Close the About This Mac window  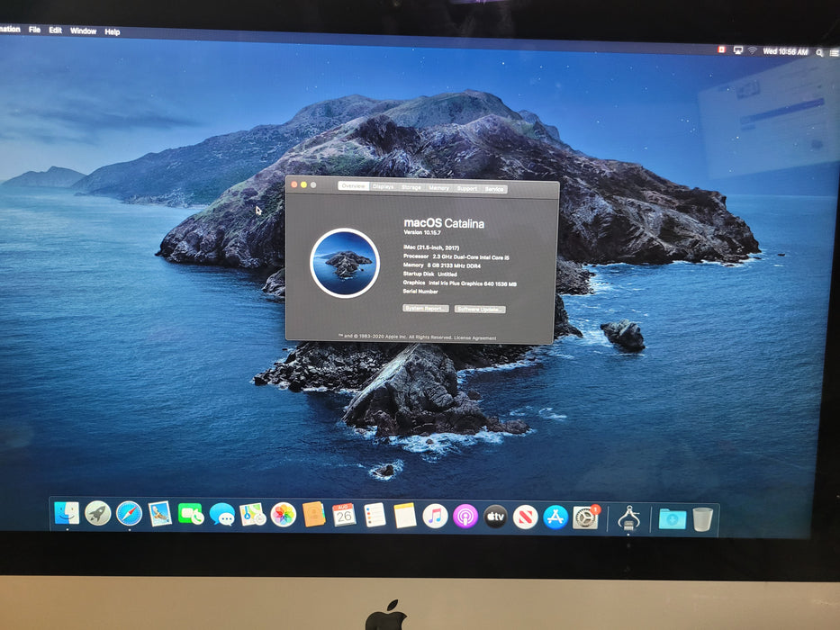tap(294, 184)
